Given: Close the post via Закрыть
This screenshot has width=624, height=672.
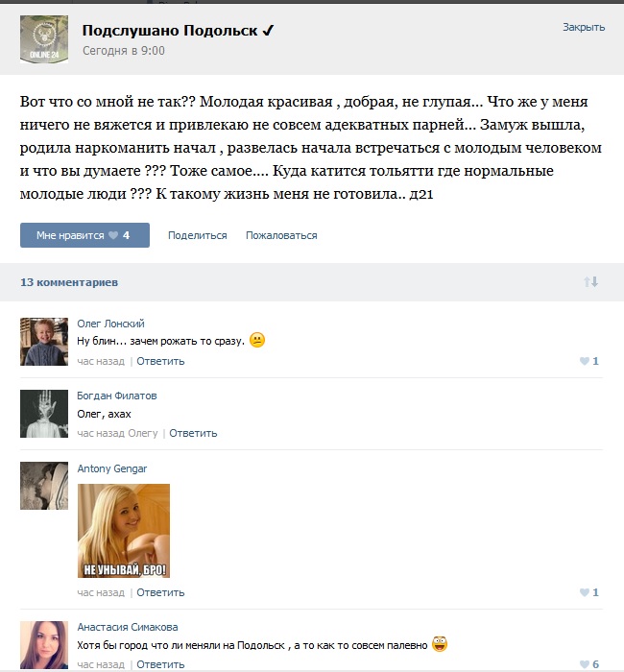Looking at the screenshot, I should point(584,27).
